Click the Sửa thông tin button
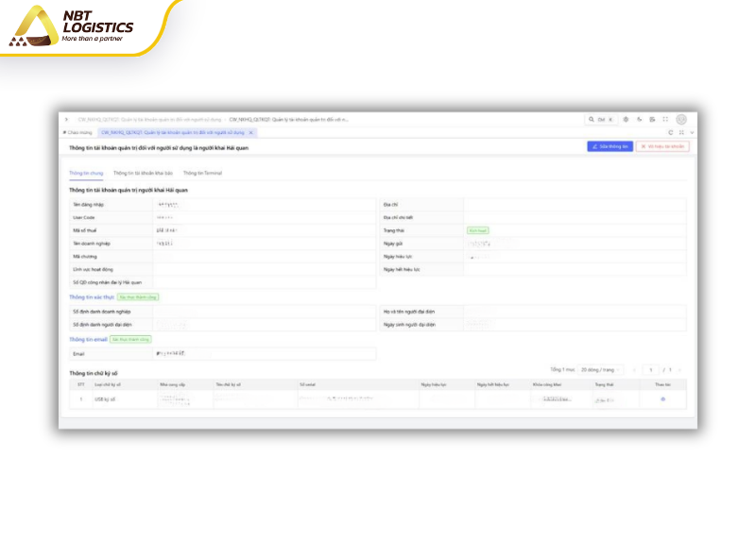 pos(610,146)
